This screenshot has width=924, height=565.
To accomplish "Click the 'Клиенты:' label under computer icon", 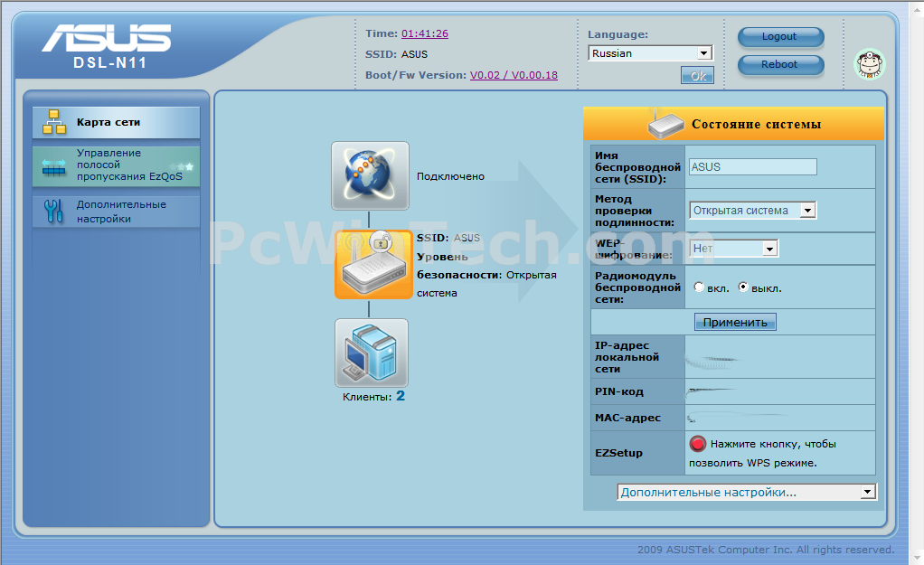I will tap(367, 397).
